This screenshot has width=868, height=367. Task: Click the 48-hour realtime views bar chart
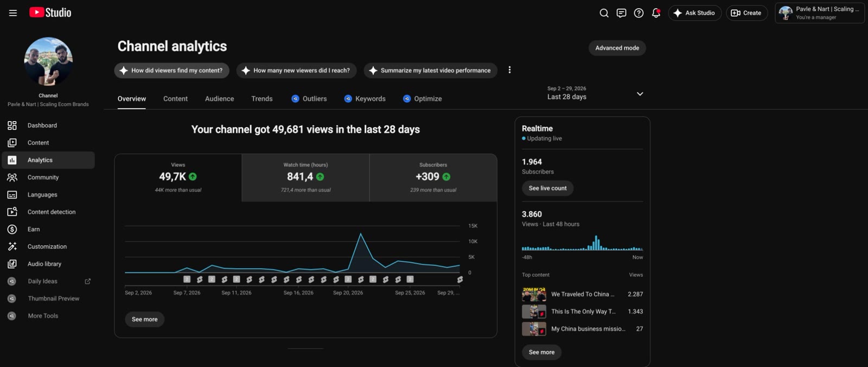click(582, 243)
